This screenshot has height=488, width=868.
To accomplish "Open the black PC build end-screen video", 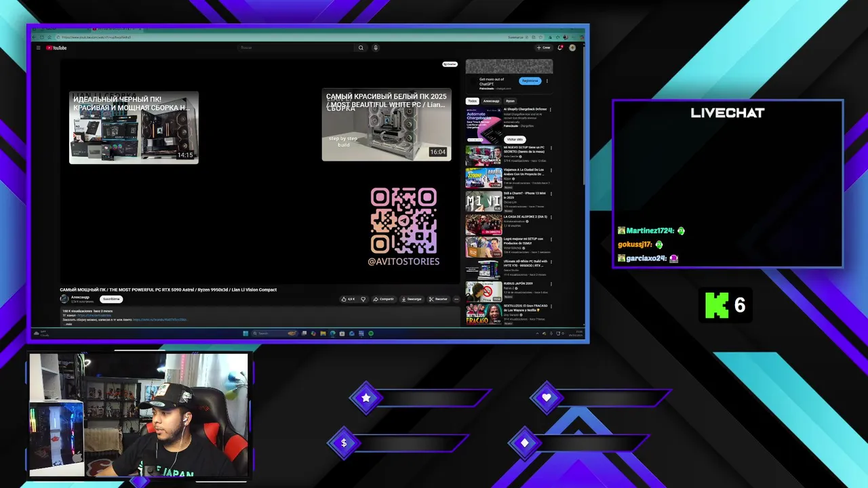I will click(x=134, y=127).
